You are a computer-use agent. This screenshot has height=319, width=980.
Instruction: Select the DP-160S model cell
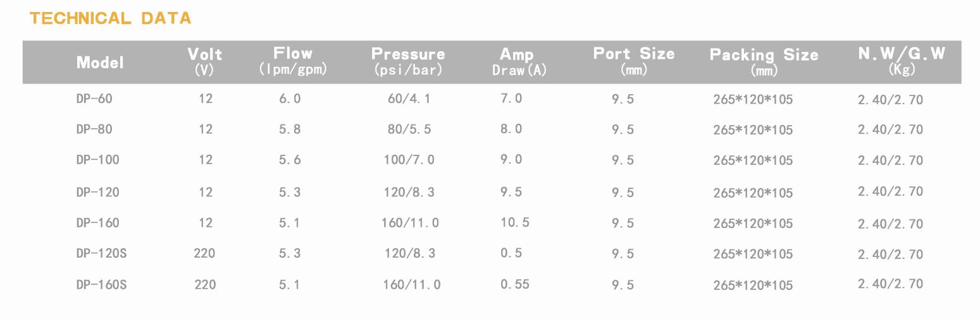coord(101,284)
